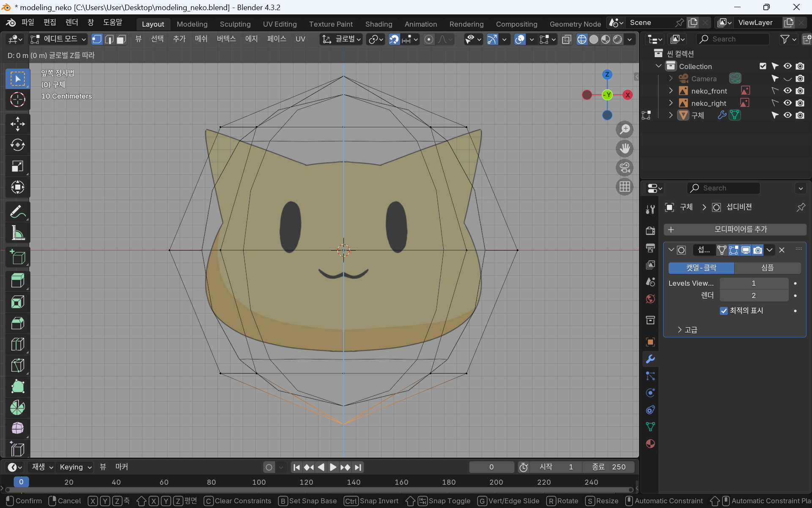Select the Knife tool
The height and width of the screenshot is (508, 812).
click(17, 365)
